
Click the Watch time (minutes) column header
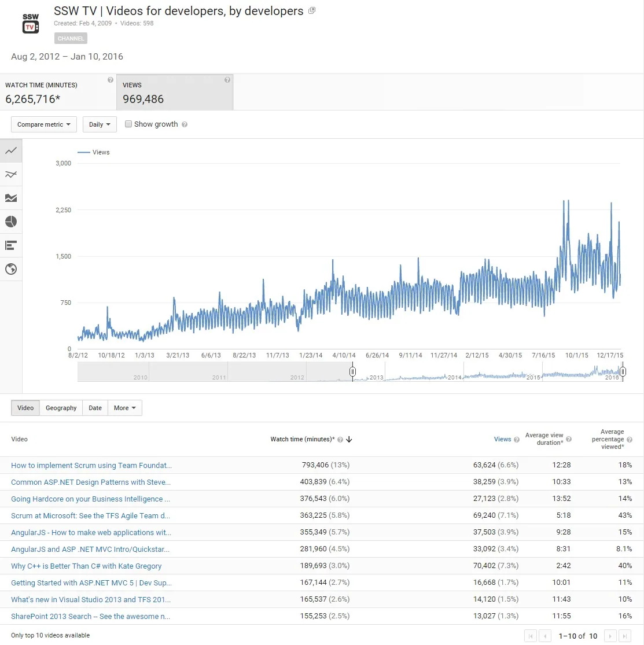(303, 439)
